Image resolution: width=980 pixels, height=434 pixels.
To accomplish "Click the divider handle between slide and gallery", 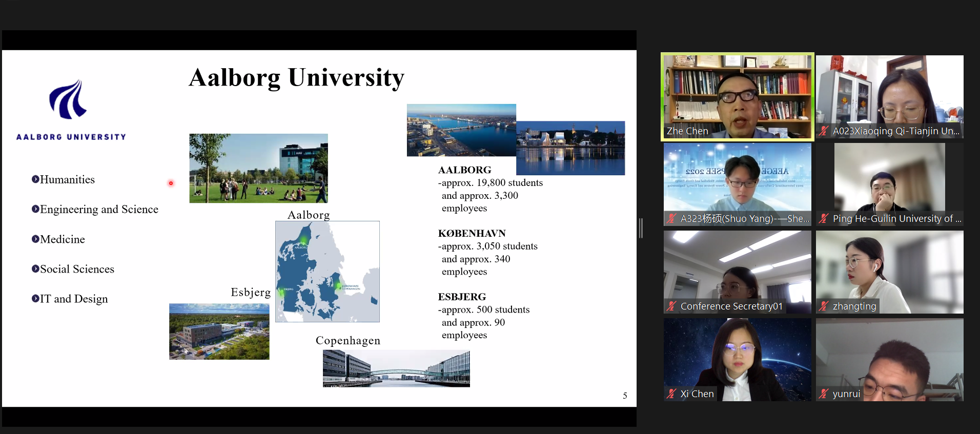I will point(641,228).
